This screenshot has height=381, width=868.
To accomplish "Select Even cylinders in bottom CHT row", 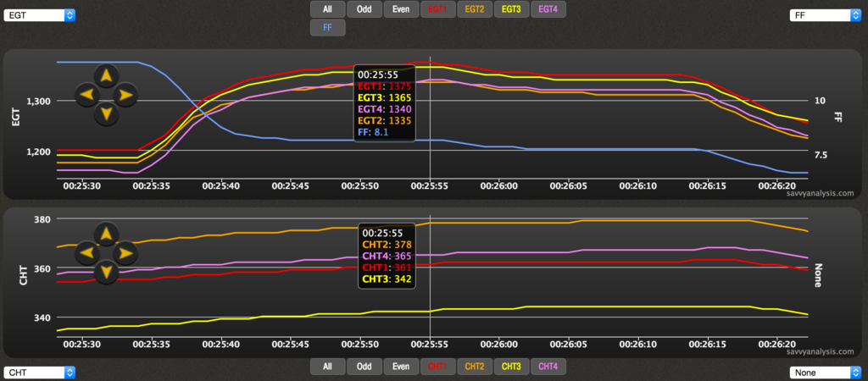I will (x=401, y=367).
